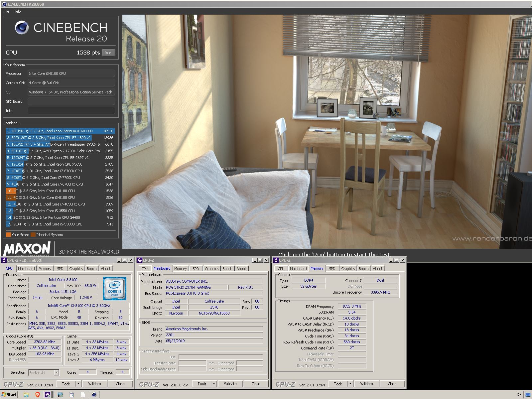This screenshot has height=399, width=532.
Task: Click Validate in Memory CPU-Z window
Action: click(x=366, y=384)
